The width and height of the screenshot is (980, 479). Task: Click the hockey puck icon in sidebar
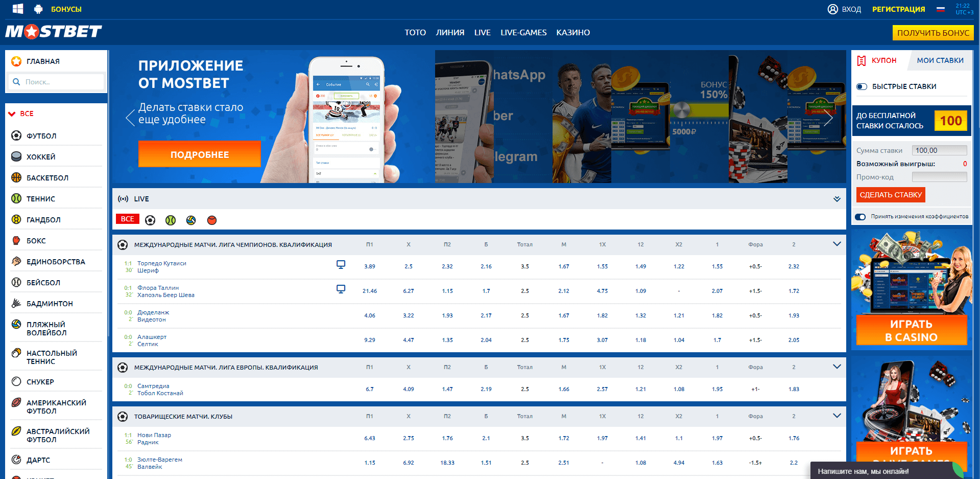[16, 156]
